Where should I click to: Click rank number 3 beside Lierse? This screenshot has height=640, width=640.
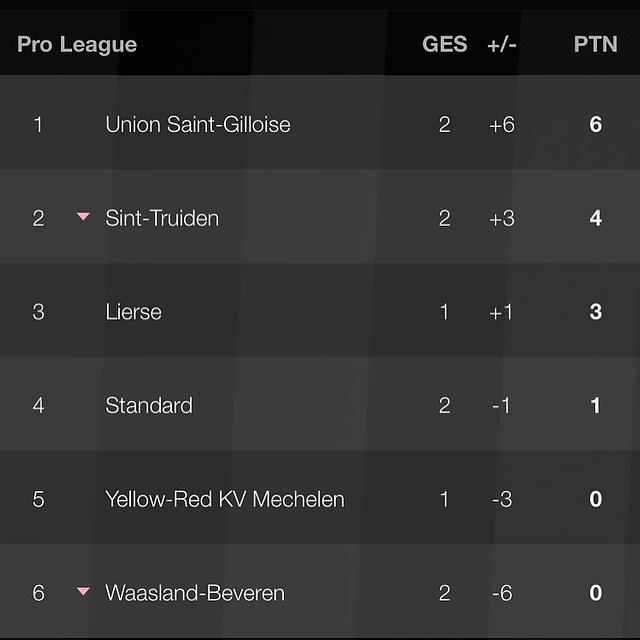click(x=38, y=312)
